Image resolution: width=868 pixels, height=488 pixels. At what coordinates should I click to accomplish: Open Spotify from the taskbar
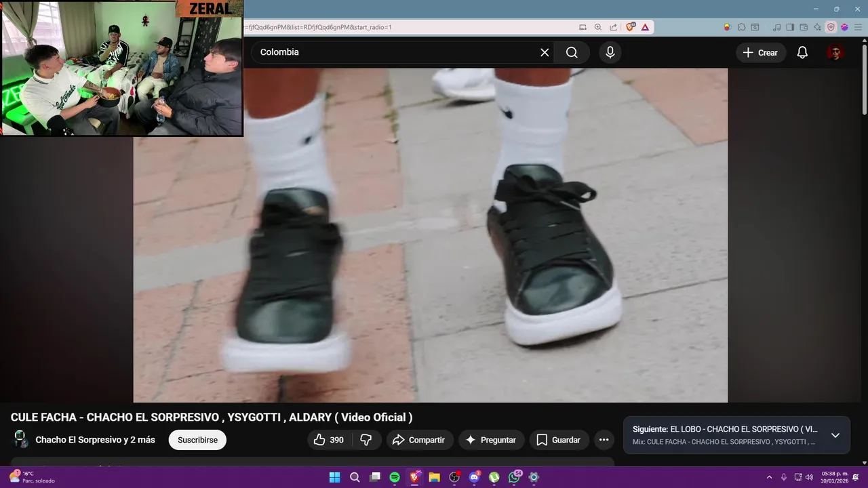[x=395, y=477]
